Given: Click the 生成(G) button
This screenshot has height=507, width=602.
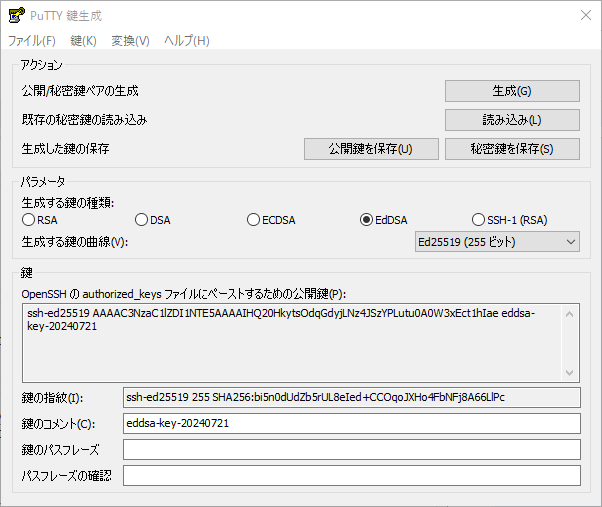Looking at the screenshot, I should [x=512, y=91].
